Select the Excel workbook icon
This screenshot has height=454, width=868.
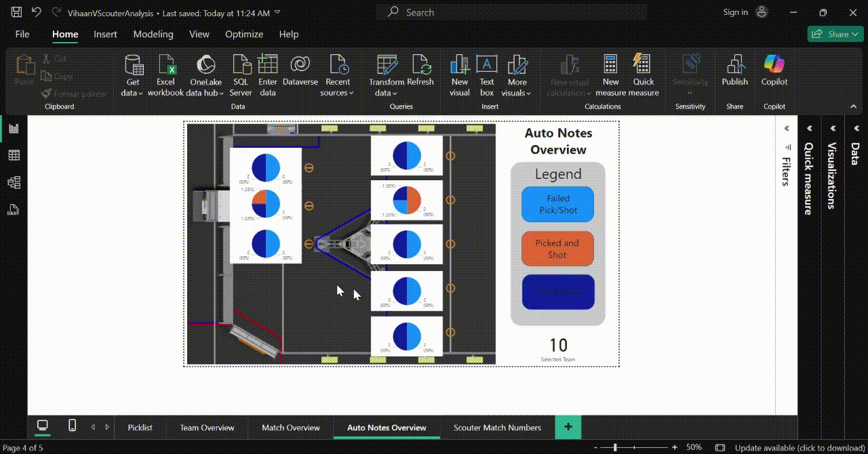point(166,64)
